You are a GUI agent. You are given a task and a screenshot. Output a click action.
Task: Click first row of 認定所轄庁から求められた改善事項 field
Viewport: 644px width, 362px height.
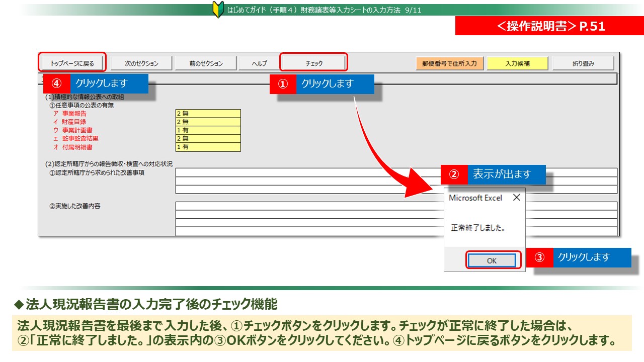(302, 172)
